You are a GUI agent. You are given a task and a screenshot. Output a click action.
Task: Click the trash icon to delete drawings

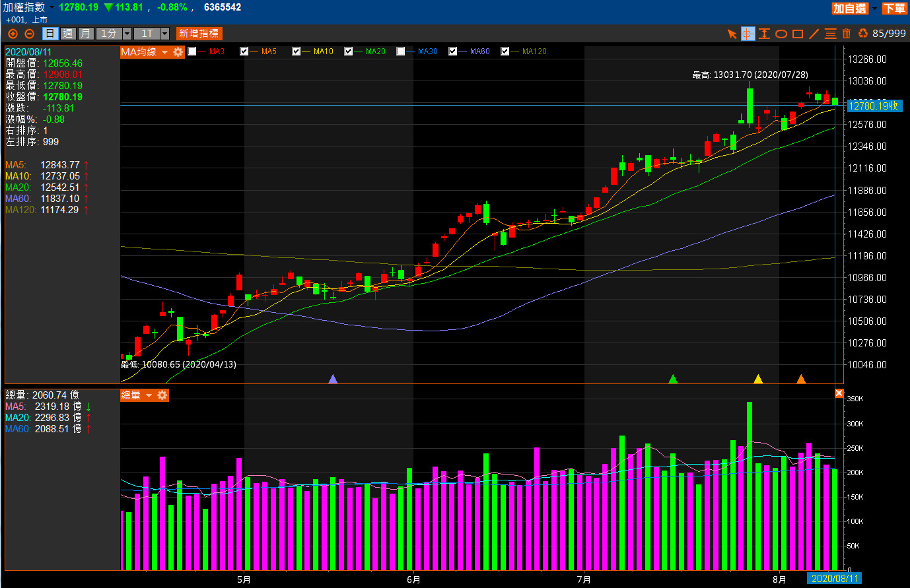847,34
